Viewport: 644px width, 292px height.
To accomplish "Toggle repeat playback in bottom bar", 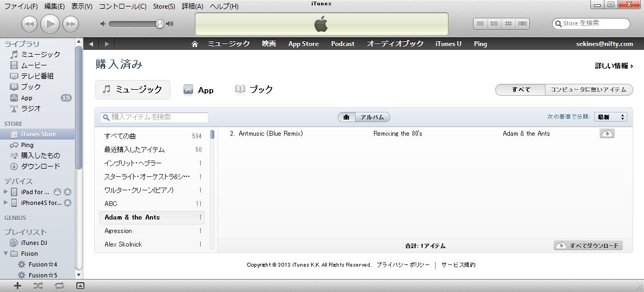I will 60,286.
